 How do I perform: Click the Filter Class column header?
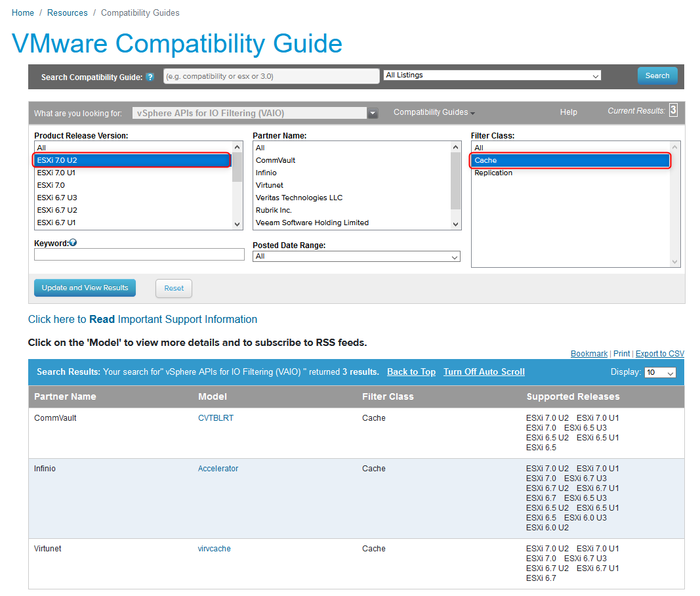388,396
